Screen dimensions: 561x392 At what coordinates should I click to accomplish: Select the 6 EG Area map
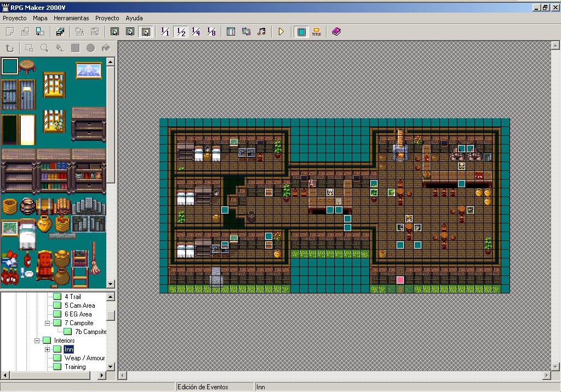tap(78, 314)
